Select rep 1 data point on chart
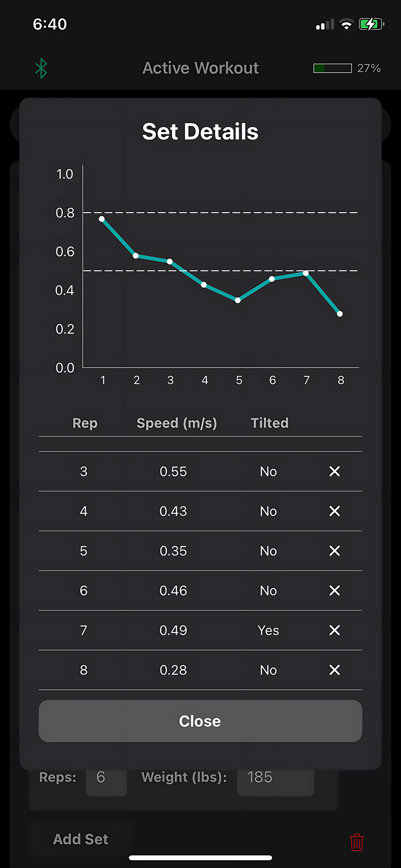401x868 pixels. coord(101,219)
